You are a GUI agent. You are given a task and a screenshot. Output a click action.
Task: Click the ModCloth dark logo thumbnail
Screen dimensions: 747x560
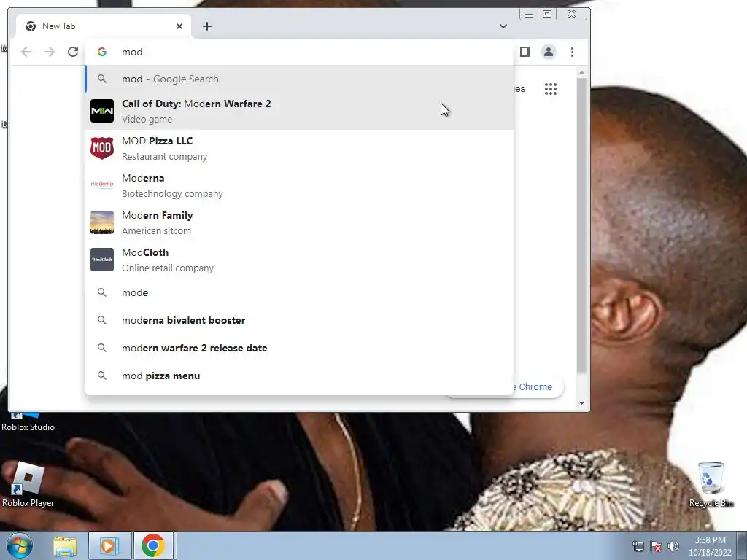(102, 260)
